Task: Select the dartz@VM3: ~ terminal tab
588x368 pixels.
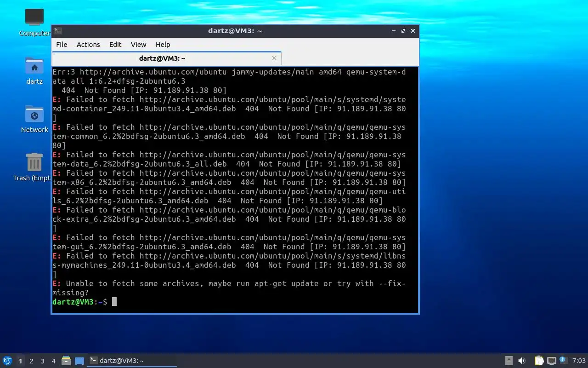Action: [166, 58]
